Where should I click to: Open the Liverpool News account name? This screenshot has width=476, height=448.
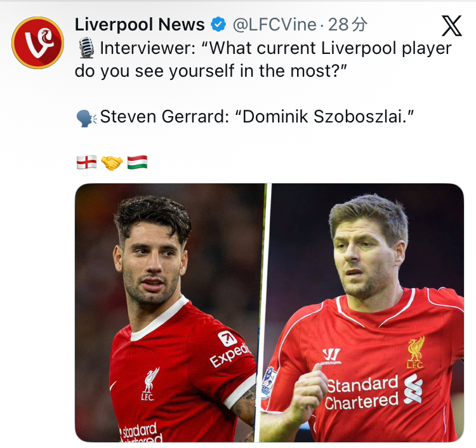pos(140,24)
